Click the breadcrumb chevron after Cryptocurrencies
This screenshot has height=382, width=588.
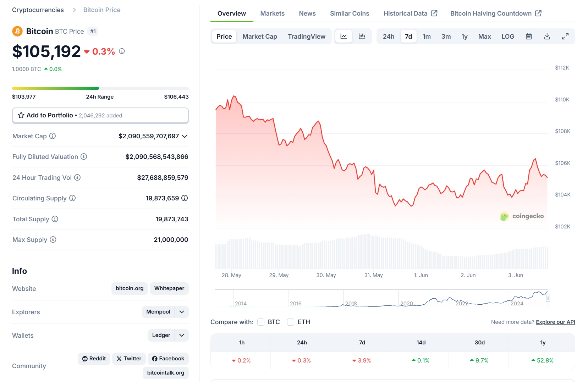[x=74, y=10]
